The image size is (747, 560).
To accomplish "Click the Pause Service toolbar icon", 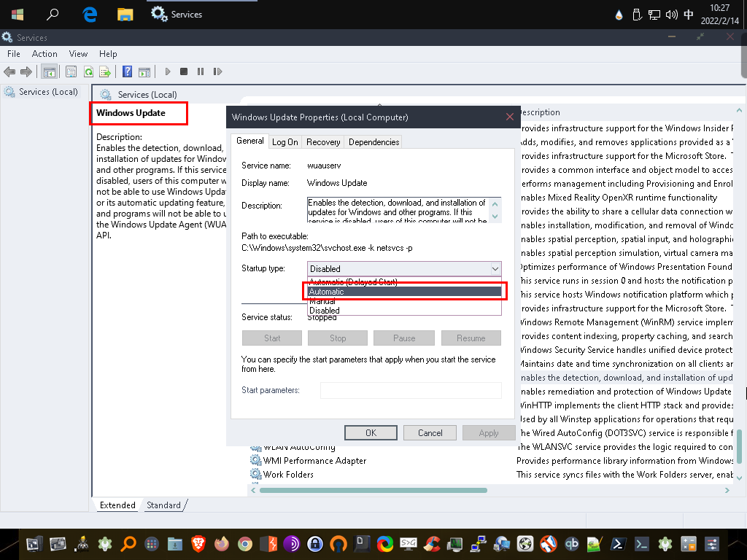I will click(x=201, y=71).
